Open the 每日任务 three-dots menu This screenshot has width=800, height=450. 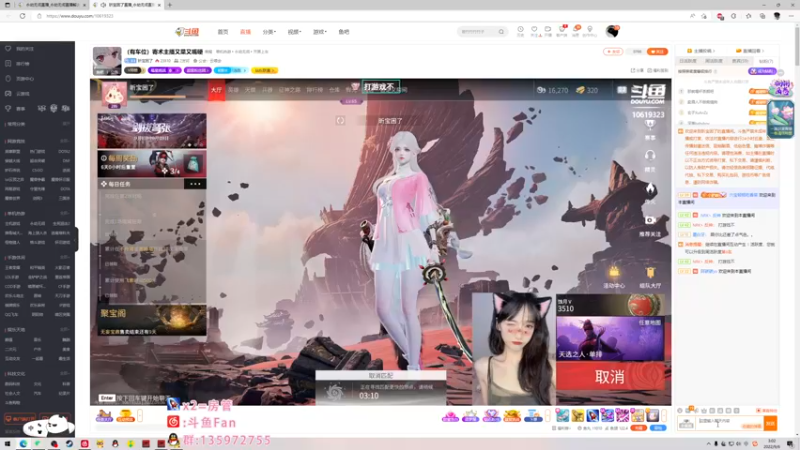(x=195, y=184)
